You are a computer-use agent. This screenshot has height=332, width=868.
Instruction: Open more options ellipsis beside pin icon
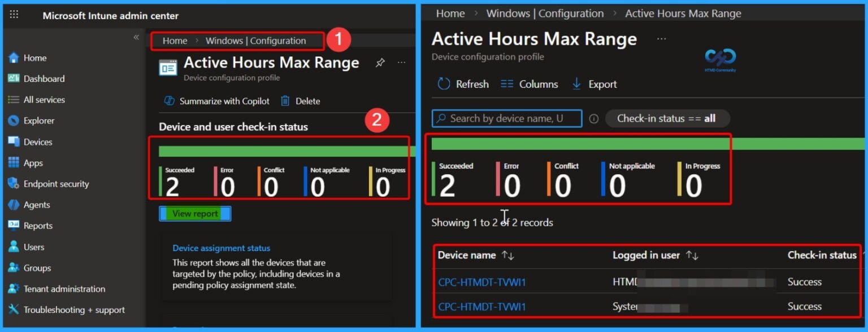point(401,63)
